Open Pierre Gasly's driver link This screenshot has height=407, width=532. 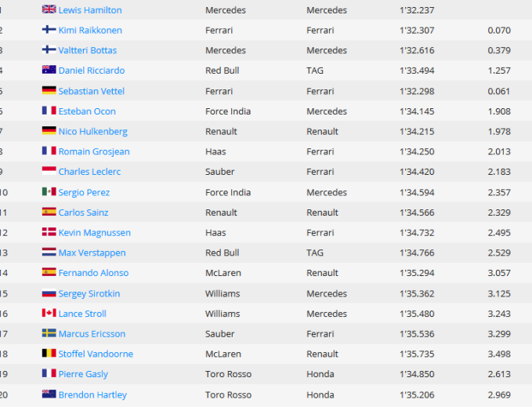pyautogui.click(x=83, y=374)
